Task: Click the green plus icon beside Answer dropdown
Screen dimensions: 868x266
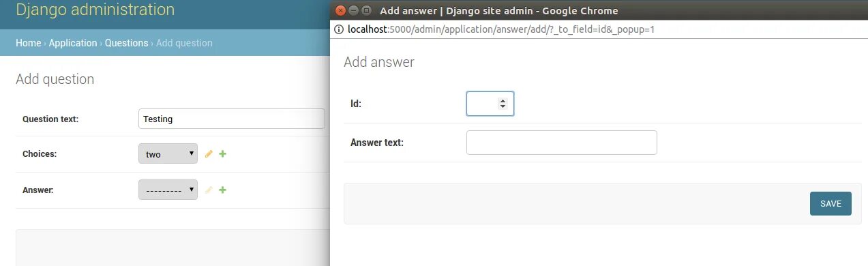Action: pos(222,190)
